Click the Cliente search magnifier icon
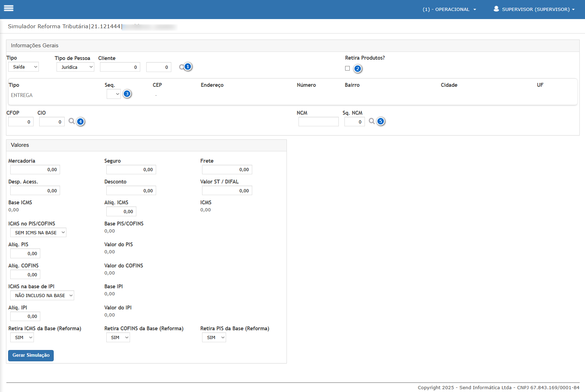Image resolution: width=585 pixels, height=392 pixels. click(182, 67)
